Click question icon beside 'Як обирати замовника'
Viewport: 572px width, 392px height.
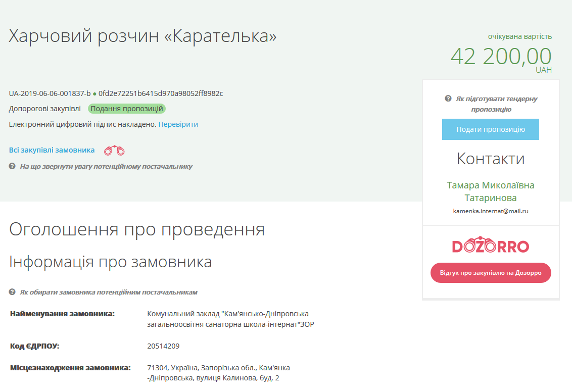(x=12, y=292)
